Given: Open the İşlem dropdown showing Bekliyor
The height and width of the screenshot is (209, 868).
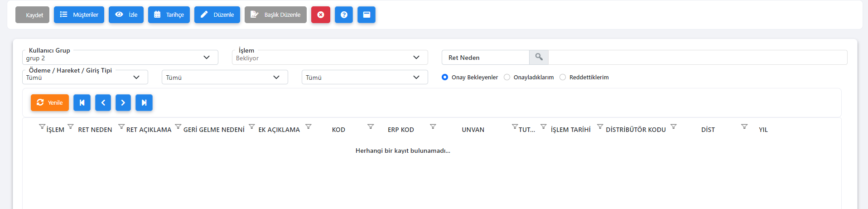Looking at the screenshot, I should tap(330, 58).
